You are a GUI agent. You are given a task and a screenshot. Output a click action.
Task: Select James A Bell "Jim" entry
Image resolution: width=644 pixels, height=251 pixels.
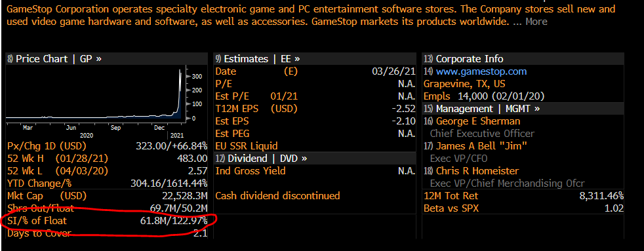(x=481, y=146)
